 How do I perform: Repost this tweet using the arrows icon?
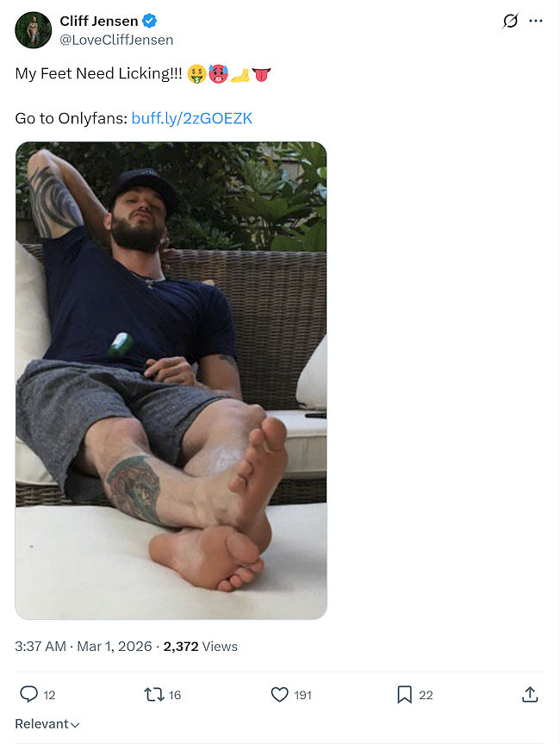(154, 694)
